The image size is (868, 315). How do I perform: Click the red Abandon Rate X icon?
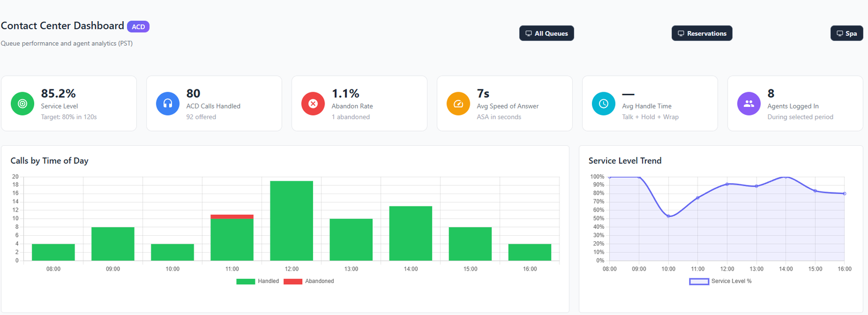pos(313,104)
